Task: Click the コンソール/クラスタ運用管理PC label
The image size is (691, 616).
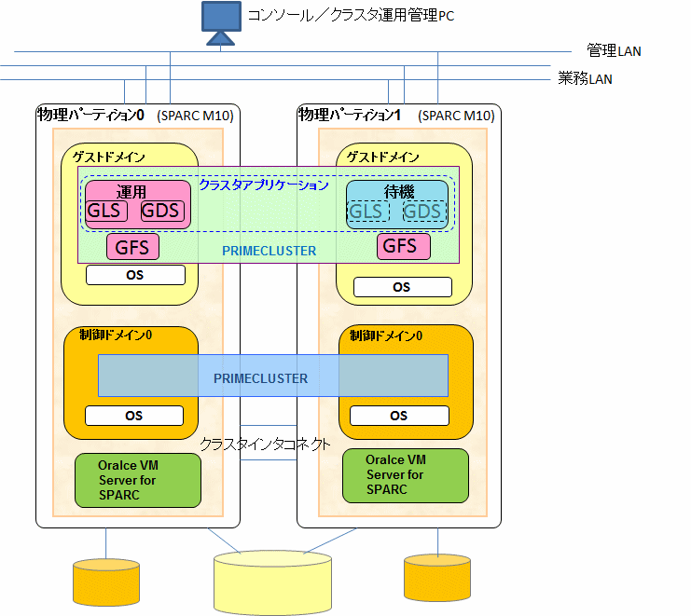Action: tap(352, 16)
